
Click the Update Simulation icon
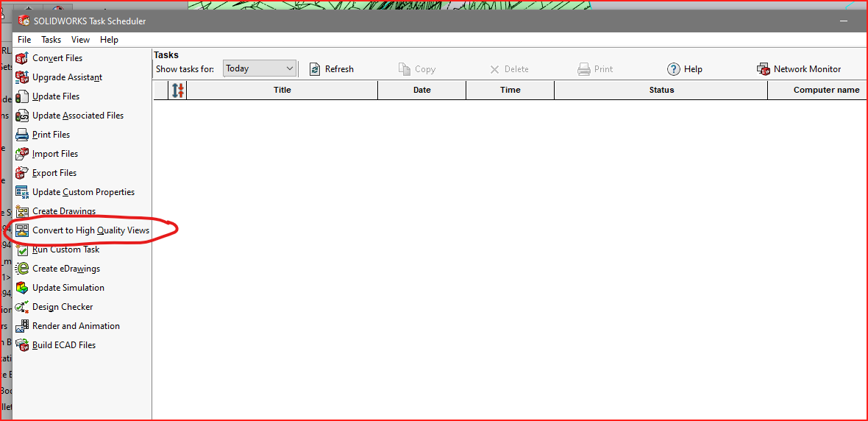click(21, 288)
